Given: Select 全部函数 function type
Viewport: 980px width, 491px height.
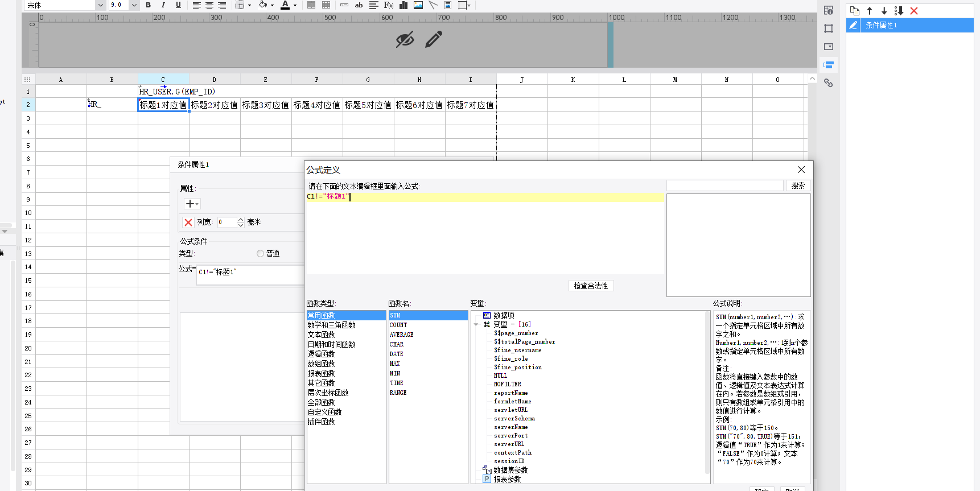Looking at the screenshot, I should click(321, 402).
